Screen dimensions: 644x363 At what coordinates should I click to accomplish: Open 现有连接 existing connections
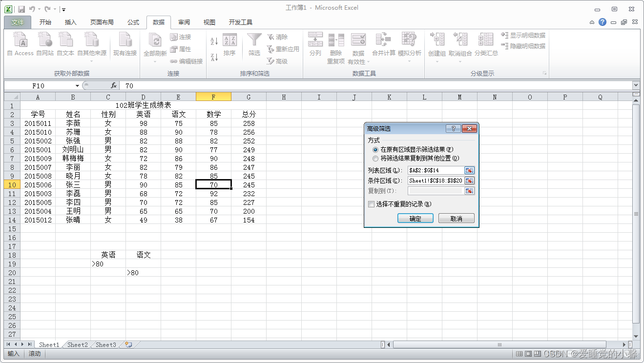pyautogui.click(x=125, y=44)
